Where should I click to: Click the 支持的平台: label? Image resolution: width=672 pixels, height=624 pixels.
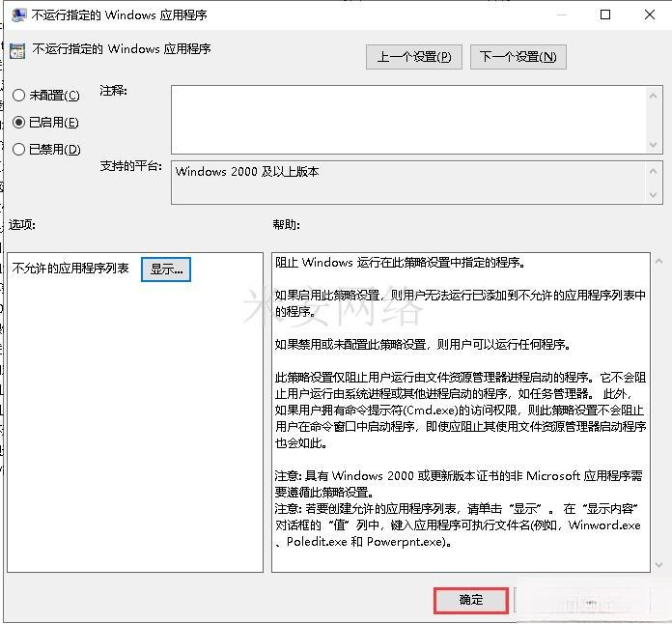pyautogui.click(x=130, y=165)
